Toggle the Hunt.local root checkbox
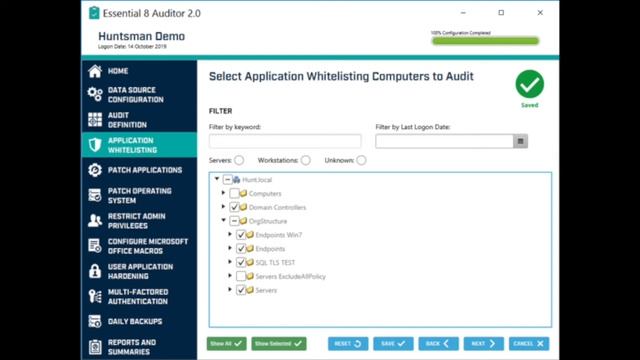Image resolution: width=640 pixels, height=360 pixels. tap(227, 180)
